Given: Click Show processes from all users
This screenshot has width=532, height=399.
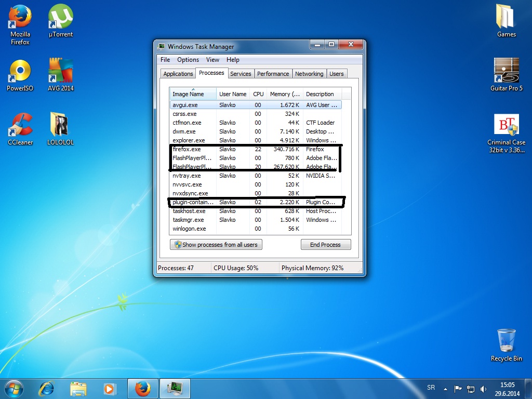Looking at the screenshot, I should (x=216, y=245).
